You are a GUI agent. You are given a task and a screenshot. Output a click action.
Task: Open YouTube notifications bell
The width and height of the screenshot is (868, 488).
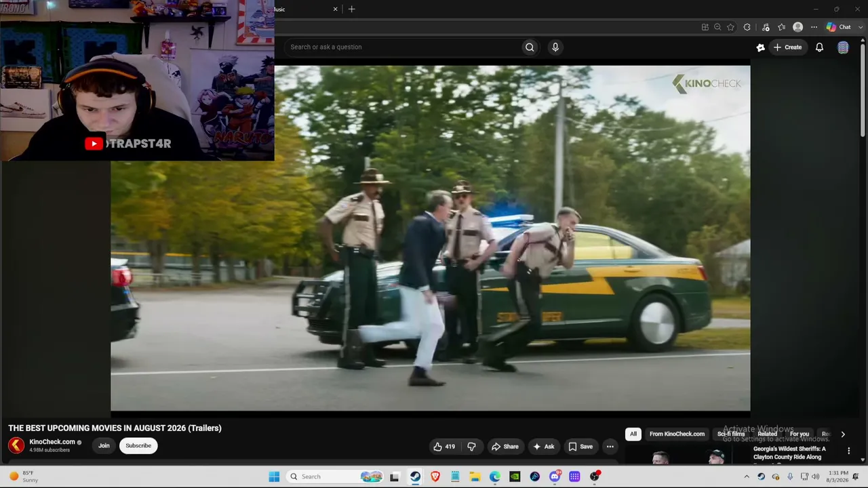(819, 47)
